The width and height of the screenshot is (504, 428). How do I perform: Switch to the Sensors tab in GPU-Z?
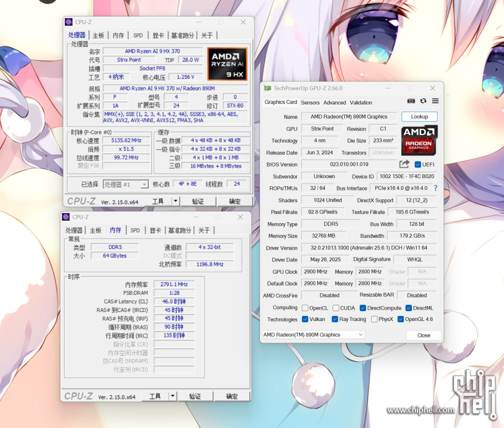click(310, 102)
